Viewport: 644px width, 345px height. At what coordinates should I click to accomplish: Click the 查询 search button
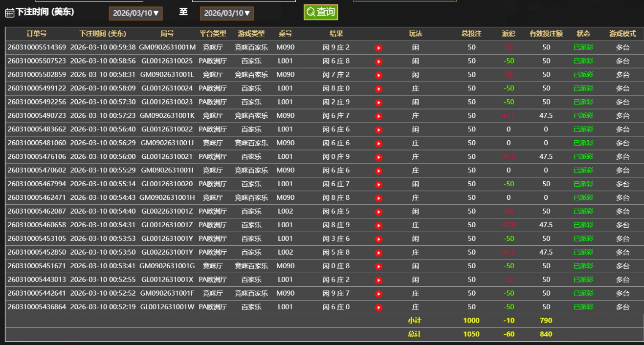tap(320, 12)
